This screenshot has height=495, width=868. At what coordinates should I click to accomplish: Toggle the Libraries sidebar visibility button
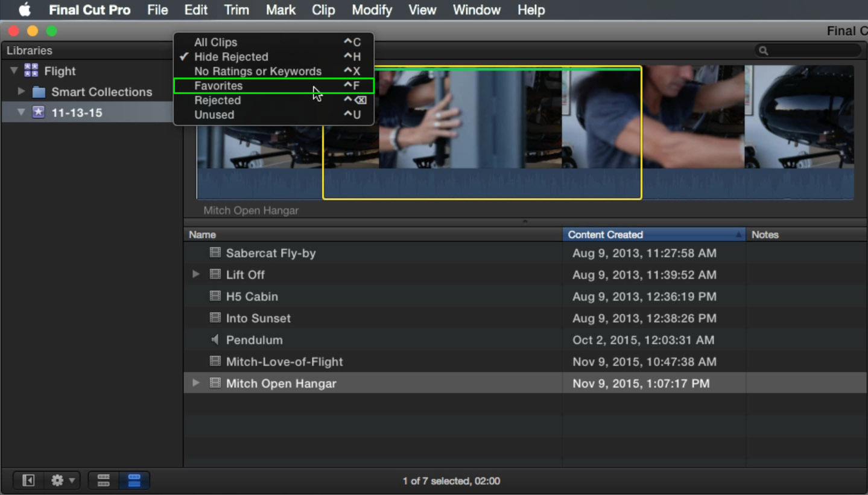pyautogui.click(x=28, y=481)
